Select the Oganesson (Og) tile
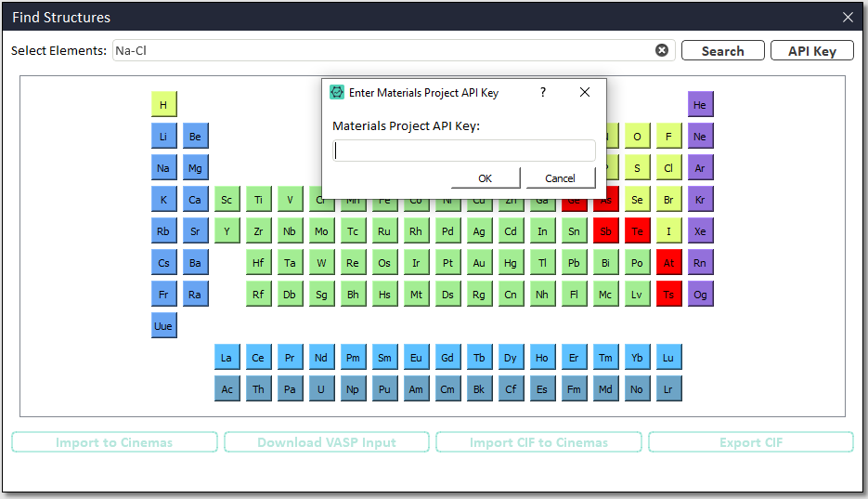 (x=700, y=294)
